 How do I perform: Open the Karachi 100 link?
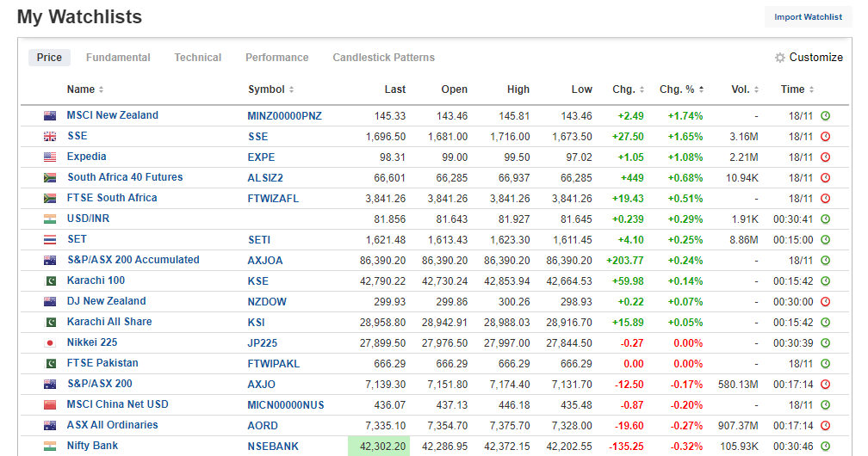click(96, 280)
